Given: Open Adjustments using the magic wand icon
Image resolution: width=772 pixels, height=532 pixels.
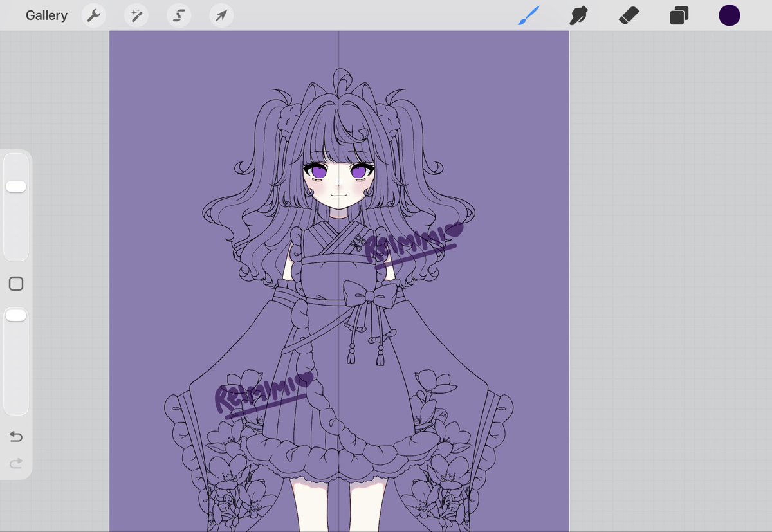Looking at the screenshot, I should click(135, 15).
